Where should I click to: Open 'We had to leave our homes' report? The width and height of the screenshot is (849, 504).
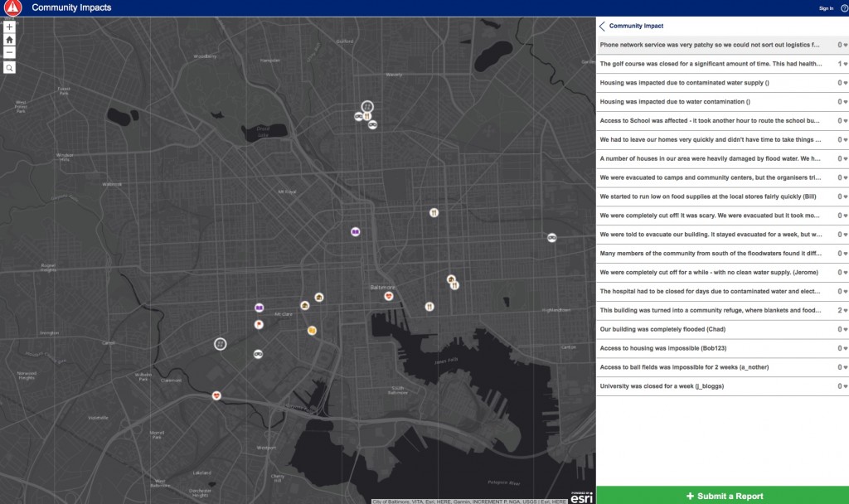722,139
